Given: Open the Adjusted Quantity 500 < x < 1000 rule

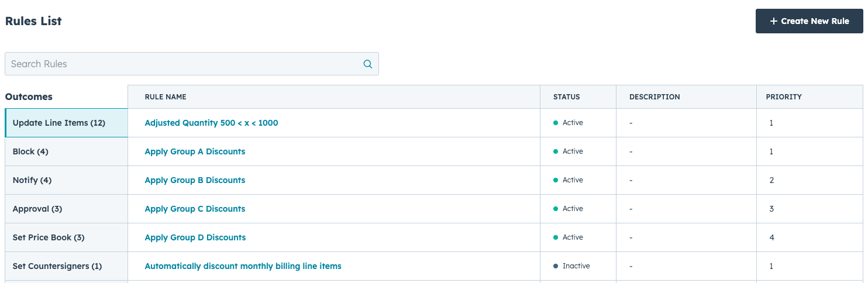Looking at the screenshot, I should click(211, 123).
